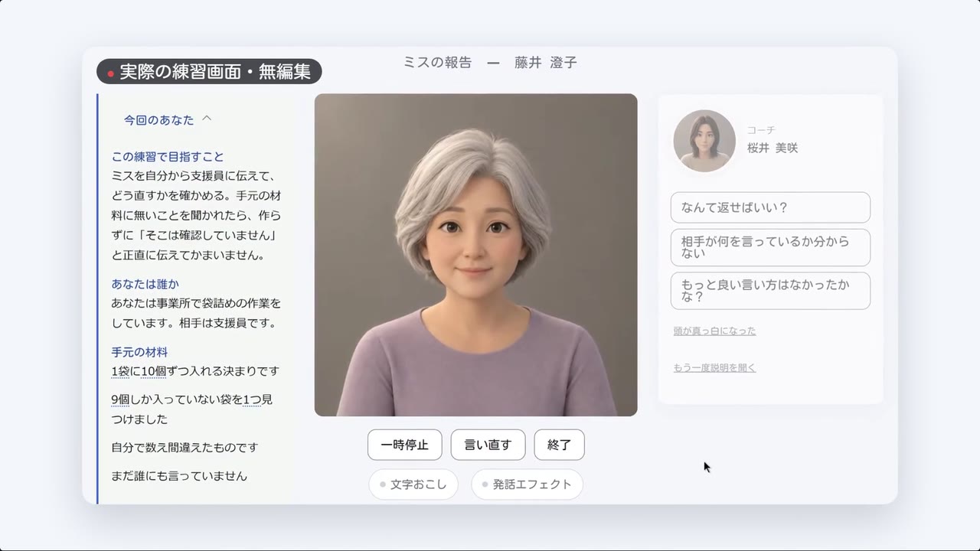
Task: Select the line 9個しか入っていない袋を1つ見つけました
Action: (192, 409)
